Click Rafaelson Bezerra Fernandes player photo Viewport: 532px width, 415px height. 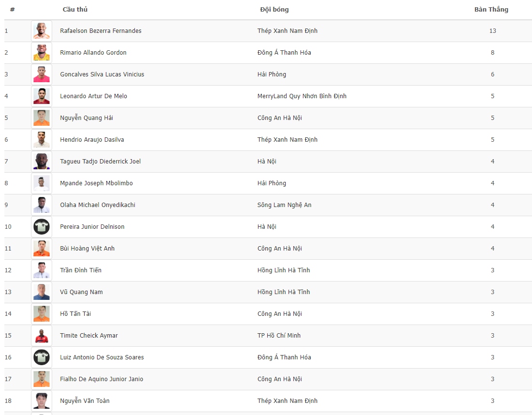coord(42,31)
